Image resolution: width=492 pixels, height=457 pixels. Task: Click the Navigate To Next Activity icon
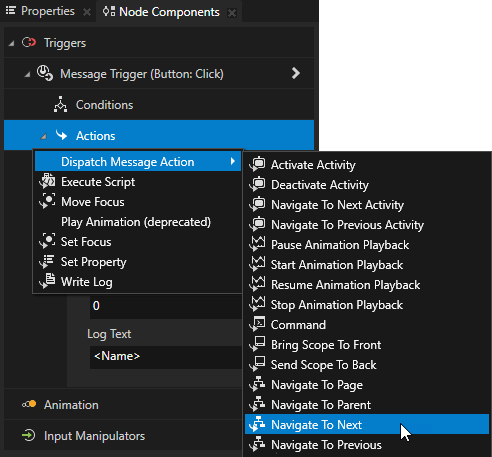257,205
